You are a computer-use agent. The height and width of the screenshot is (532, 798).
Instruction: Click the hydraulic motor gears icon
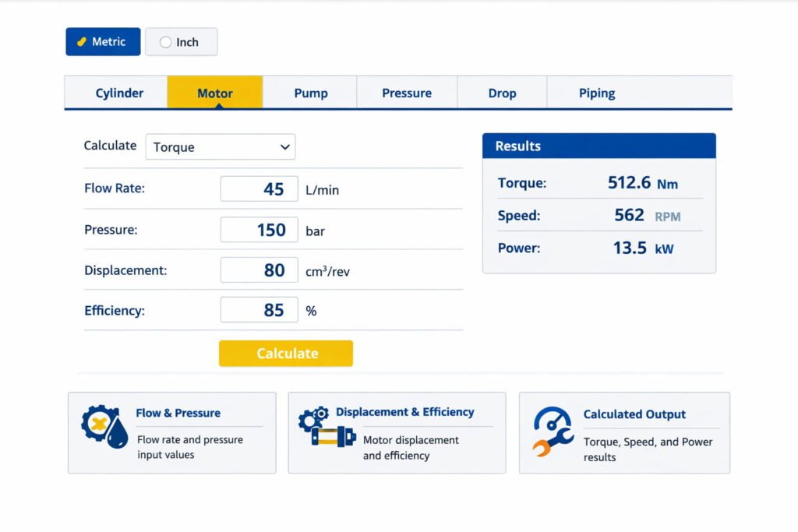[x=323, y=428]
